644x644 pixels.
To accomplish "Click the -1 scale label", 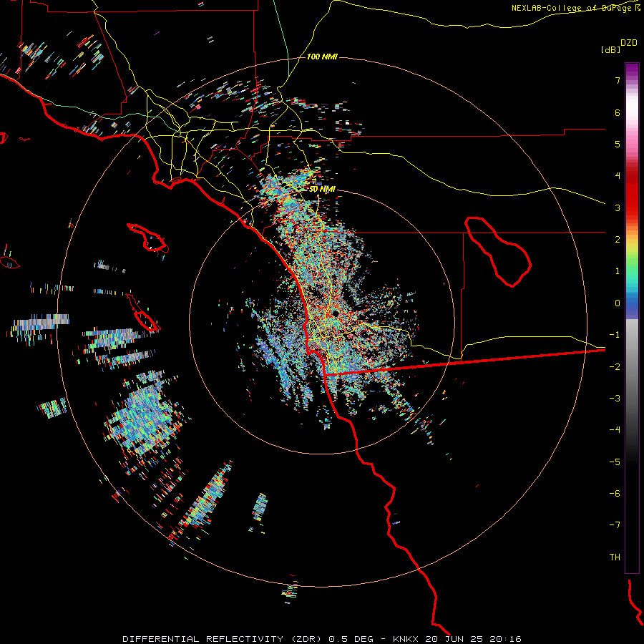I will click(615, 335).
